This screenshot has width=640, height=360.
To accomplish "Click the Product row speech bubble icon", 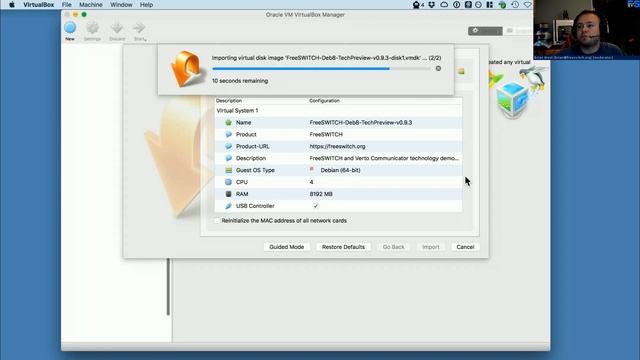I will [229, 134].
